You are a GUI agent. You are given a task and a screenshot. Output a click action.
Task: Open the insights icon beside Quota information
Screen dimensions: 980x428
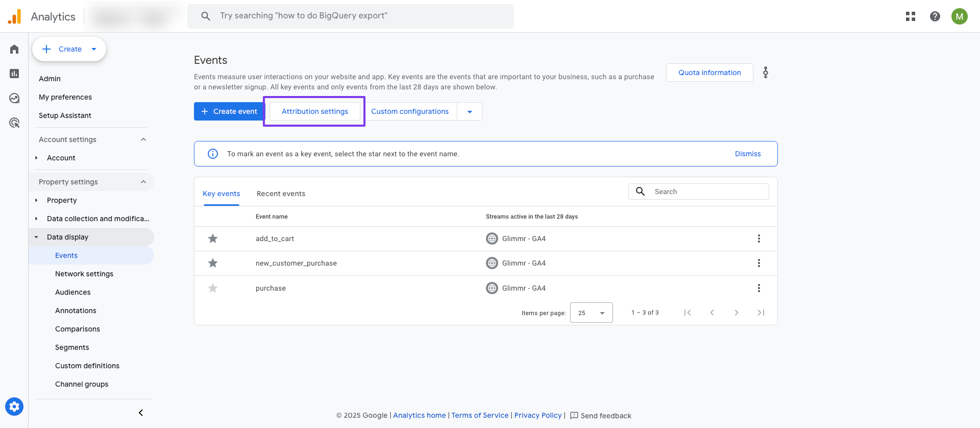(x=766, y=73)
